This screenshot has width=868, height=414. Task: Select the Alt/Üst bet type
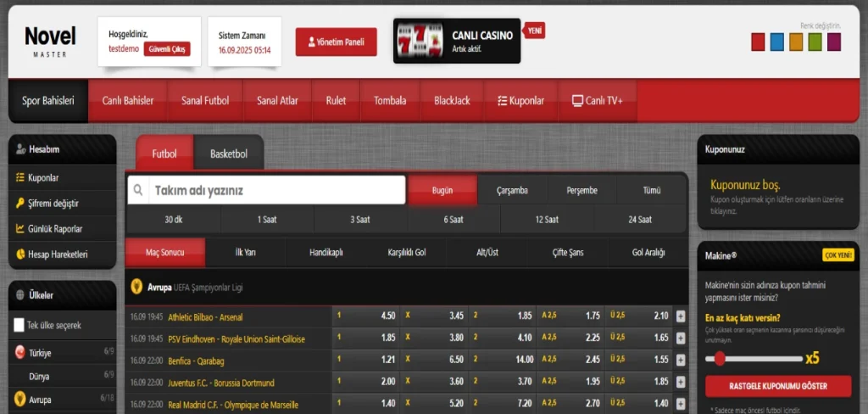coord(487,253)
